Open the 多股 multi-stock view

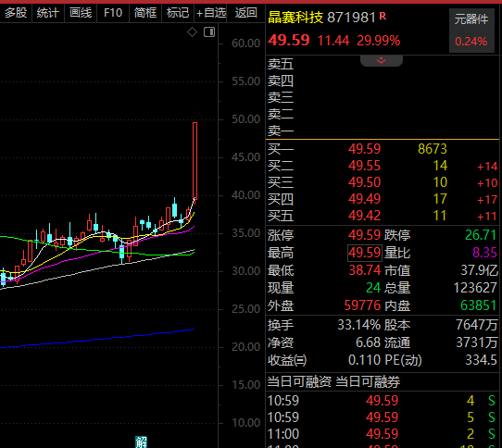coord(16,13)
